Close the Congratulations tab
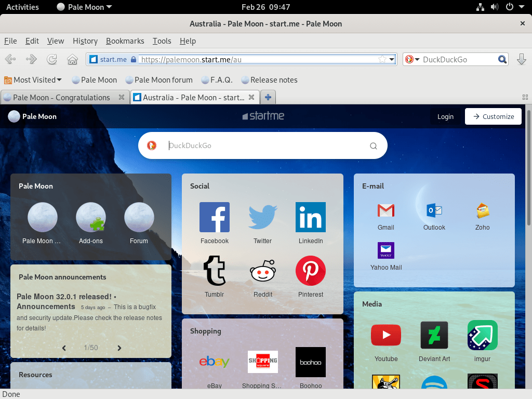Screen dimensions: 532x399 pyautogui.click(x=122, y=97)
